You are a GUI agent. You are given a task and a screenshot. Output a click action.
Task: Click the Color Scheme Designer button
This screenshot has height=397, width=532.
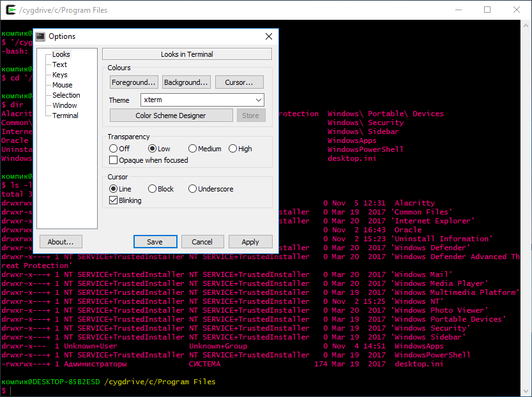171,116
